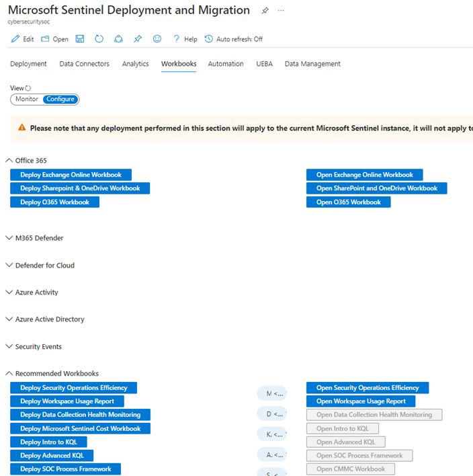Select the Monitor view option

pyautogui.click(x=27, y=100)
